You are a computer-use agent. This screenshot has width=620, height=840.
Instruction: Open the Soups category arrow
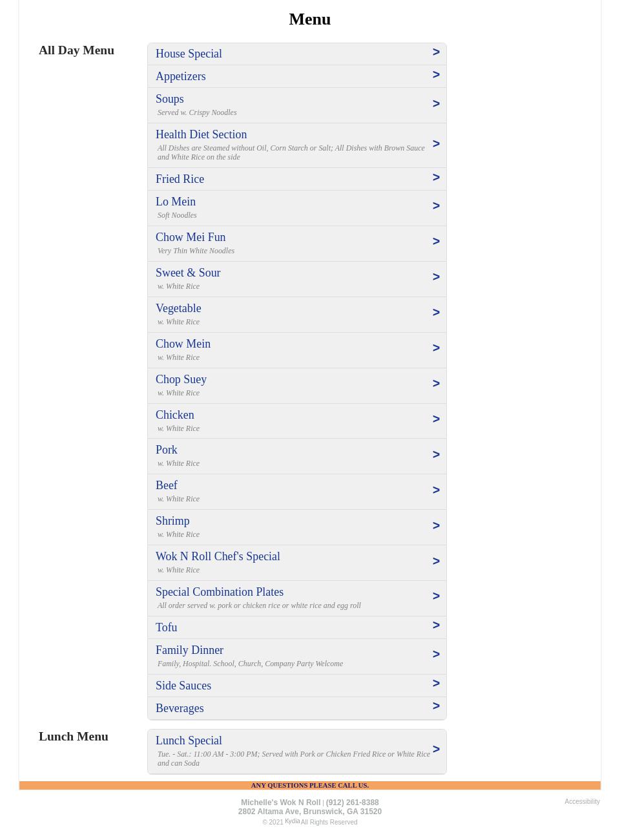[x=436, y=104]
